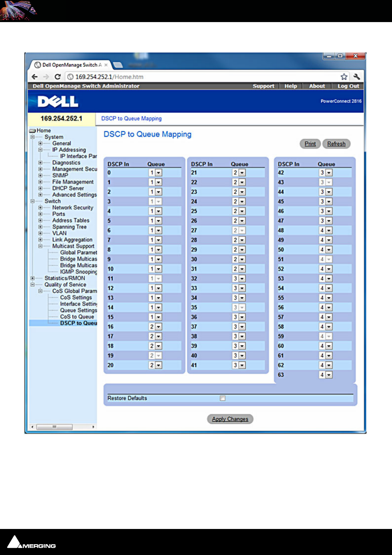
Task: Click the 169.254.252.1 device address label
Action: [x=61, y=119]
